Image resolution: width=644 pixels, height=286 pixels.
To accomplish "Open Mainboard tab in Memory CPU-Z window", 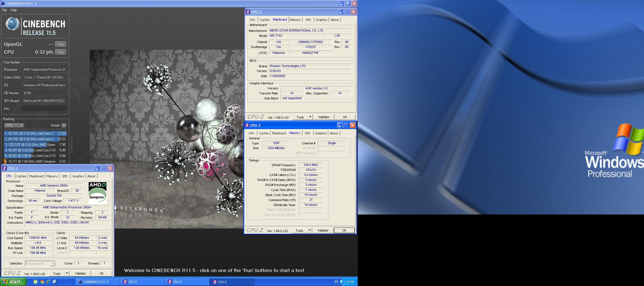I will coord(279,133).
